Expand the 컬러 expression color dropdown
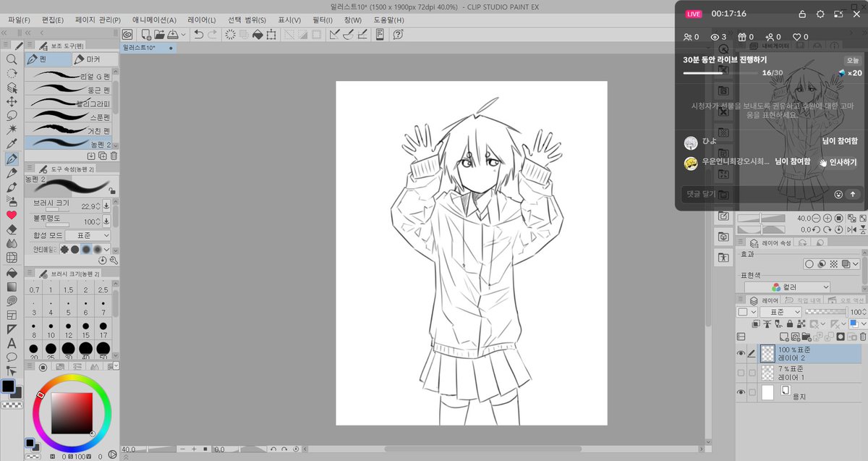The image size is (868, 461). click(807, 287)
